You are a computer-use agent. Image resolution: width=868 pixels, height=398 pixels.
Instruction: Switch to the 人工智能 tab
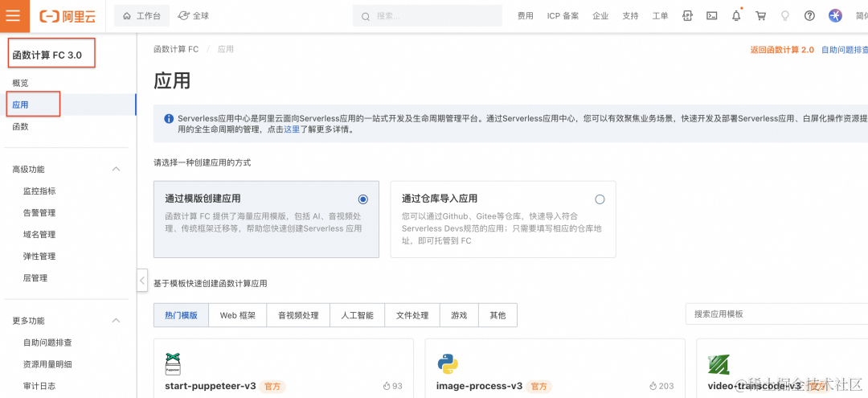pyautogui.click(x=357, y=315)
